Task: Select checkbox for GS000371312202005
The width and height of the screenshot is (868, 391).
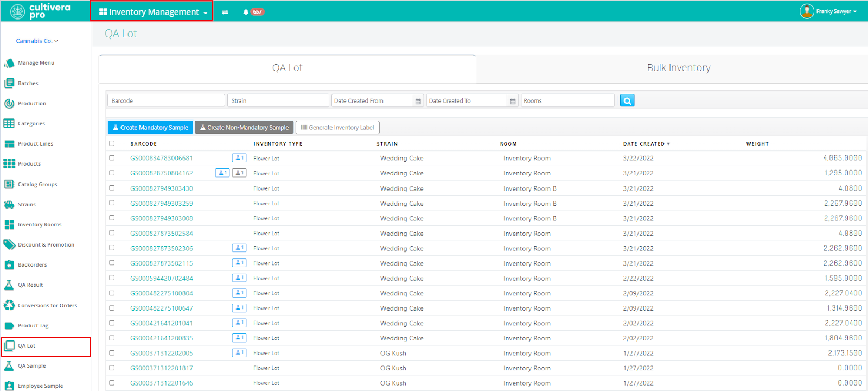Action: pyautogui.click(x=112, y=353)
